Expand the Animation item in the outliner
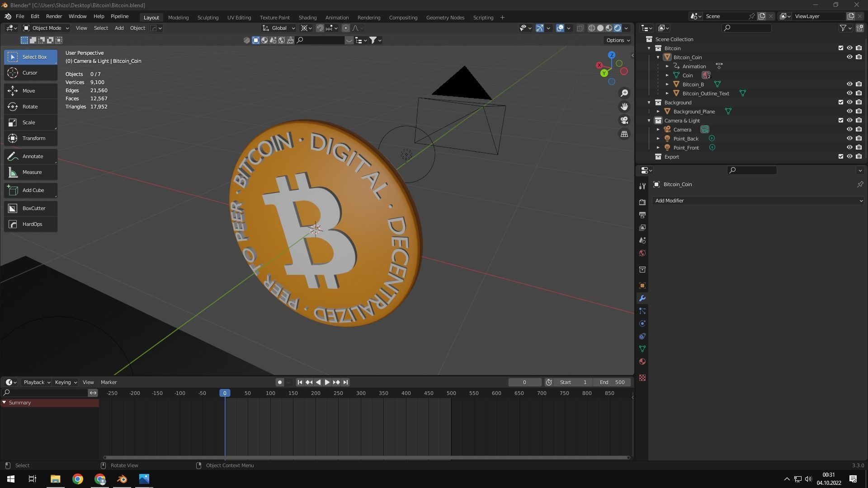The width and height of the screenshot is (868, 488). pyautogui.click(x=667, y=66)
